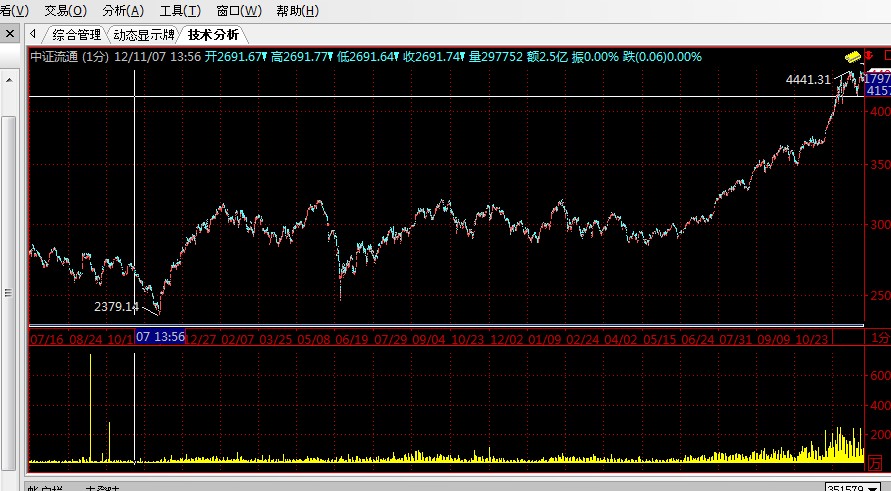Switch to the 动态显示牌 tab
This screenshot has height=491, width=891.
(143, 35)
